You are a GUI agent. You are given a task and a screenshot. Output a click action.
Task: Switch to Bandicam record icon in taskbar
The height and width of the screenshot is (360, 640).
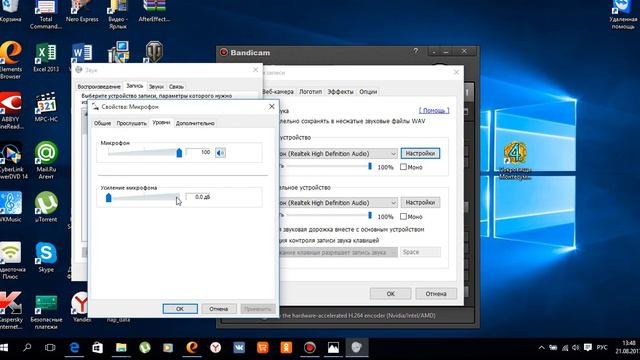[310, 347]
